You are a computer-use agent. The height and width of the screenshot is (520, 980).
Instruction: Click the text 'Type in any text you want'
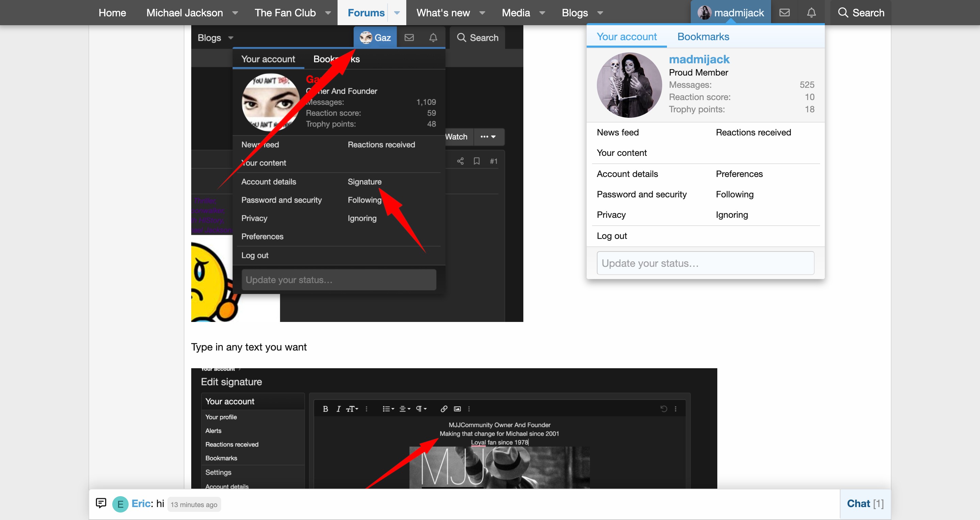pyautogui.click(x=248, y=347)
